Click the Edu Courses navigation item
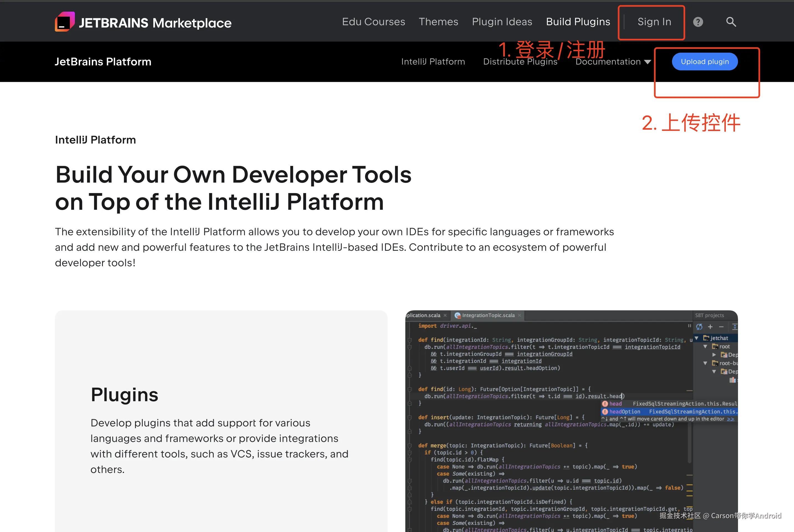 pos(373,22)
